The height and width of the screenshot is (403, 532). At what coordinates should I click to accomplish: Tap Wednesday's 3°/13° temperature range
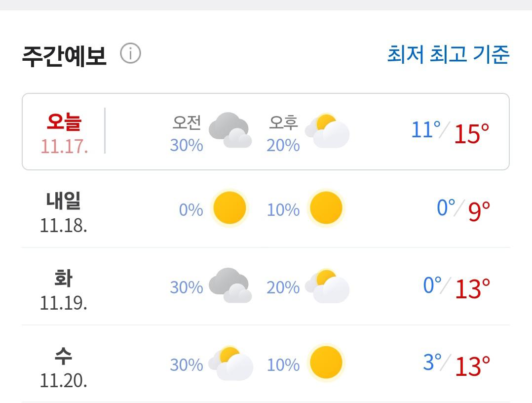(456, 364)
